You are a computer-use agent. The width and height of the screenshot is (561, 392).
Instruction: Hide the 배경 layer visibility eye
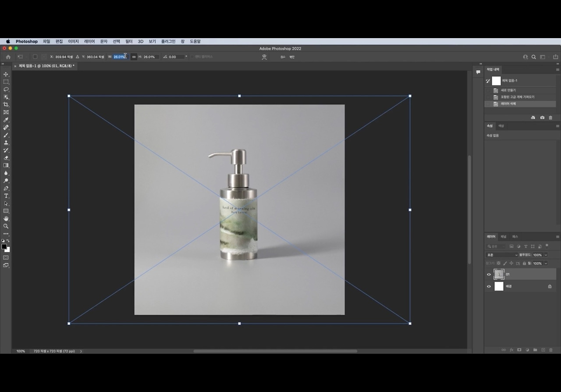click(489, 286)
